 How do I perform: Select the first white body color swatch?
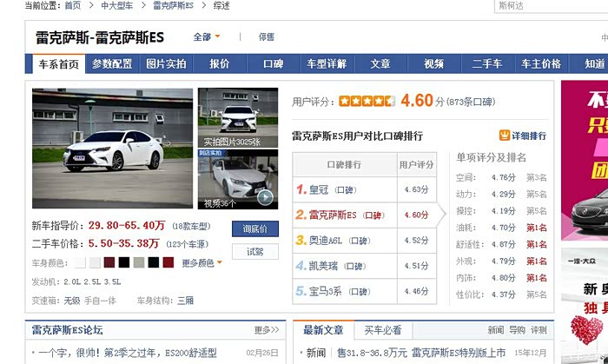click(80, 263)
